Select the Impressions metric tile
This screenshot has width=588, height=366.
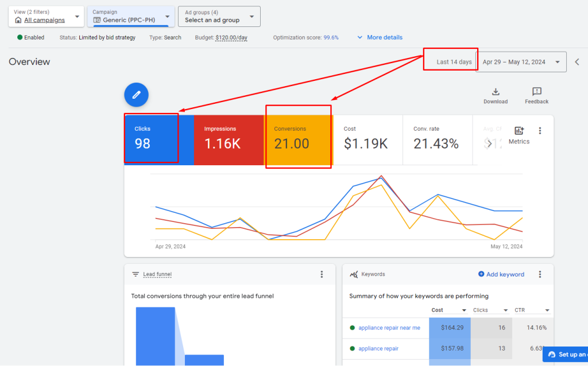(228, 138)
